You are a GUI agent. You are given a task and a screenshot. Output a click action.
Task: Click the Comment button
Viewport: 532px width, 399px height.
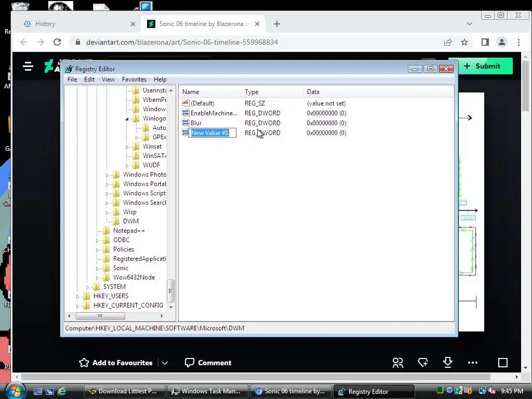click(208, 363)
